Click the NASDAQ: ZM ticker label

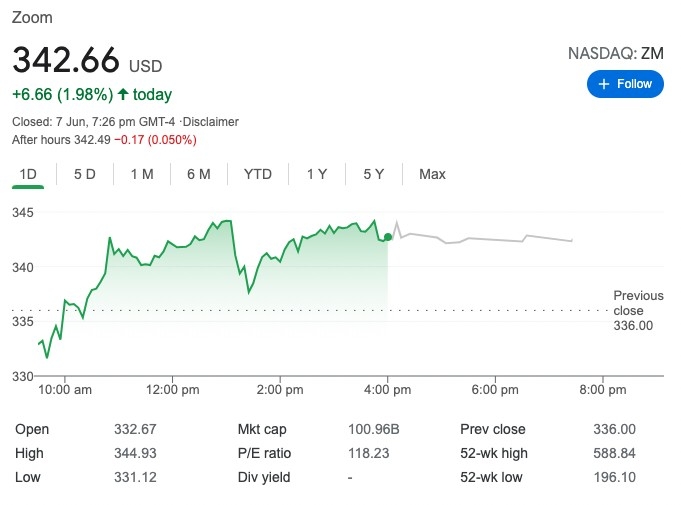(615, 52)
